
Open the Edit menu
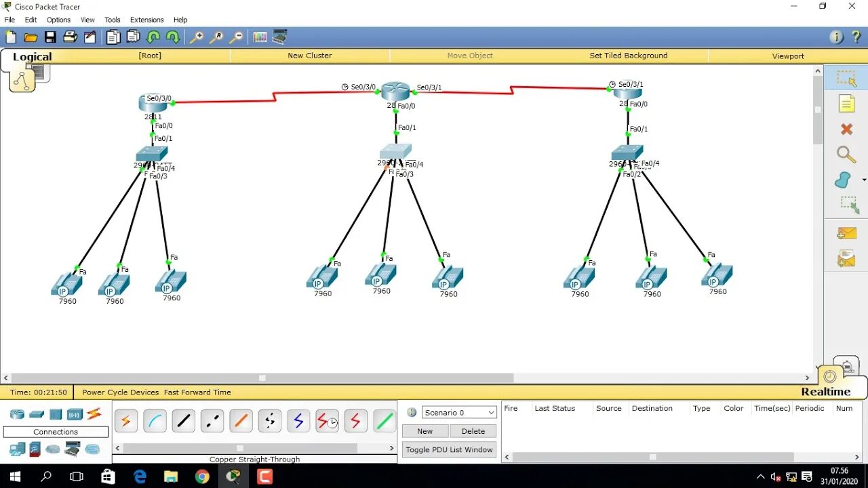pos(31,20)
